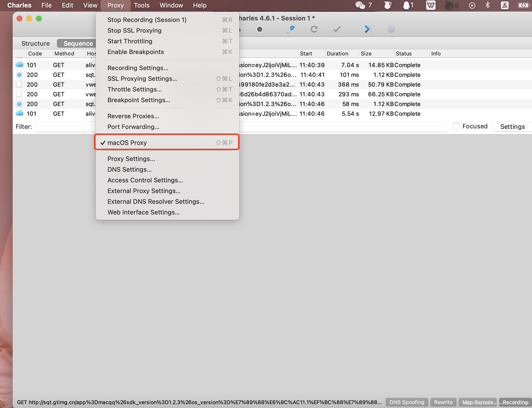Open the Tools wrench icon in toolbar

coord(368,29)
